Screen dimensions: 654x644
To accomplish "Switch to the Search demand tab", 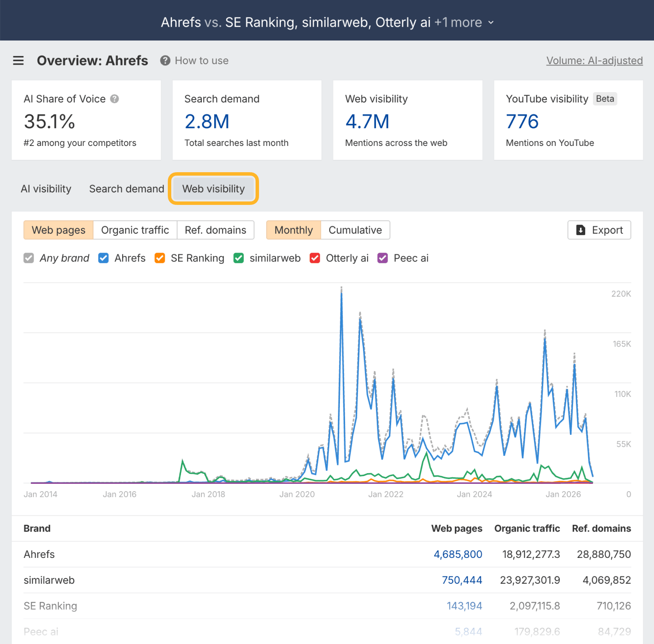I will click(x=126, y=189).
